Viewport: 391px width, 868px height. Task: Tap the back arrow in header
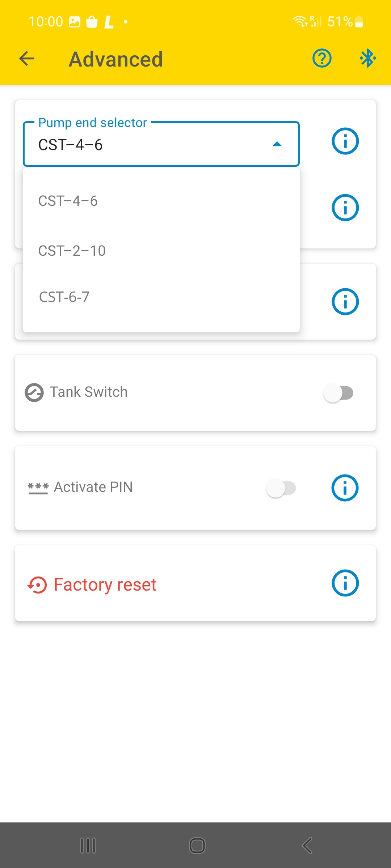[x=27, y=58]
